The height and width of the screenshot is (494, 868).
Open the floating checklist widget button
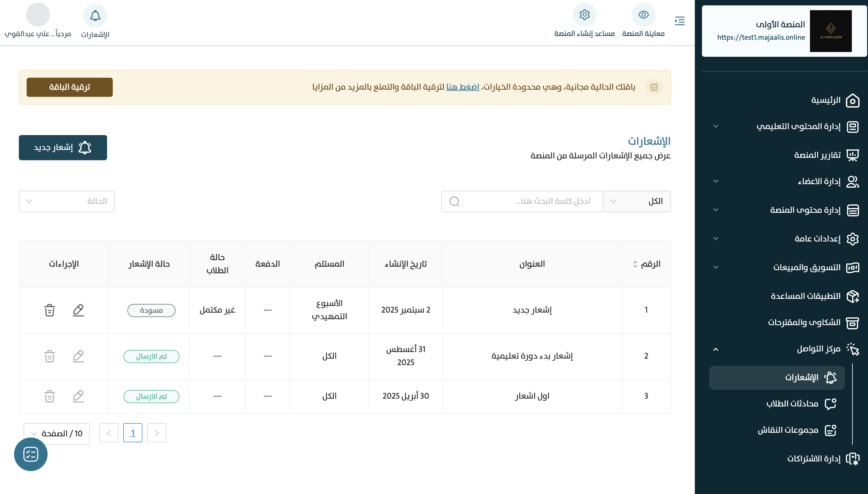pyautogui.click(x=31, y=454)
